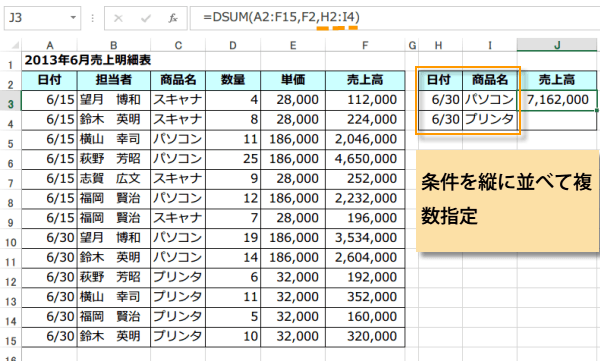Image resolution: width=600 pixels, height=361 pixels.
Task: Click the 商品名 header in cell C2
Action: [x=178, y=80]
